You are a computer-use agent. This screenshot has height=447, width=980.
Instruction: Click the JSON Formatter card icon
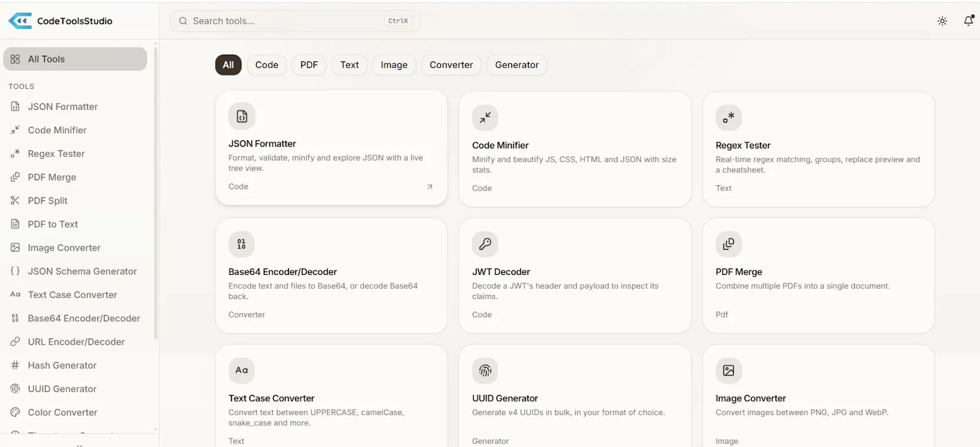click(x=242, y=116)
